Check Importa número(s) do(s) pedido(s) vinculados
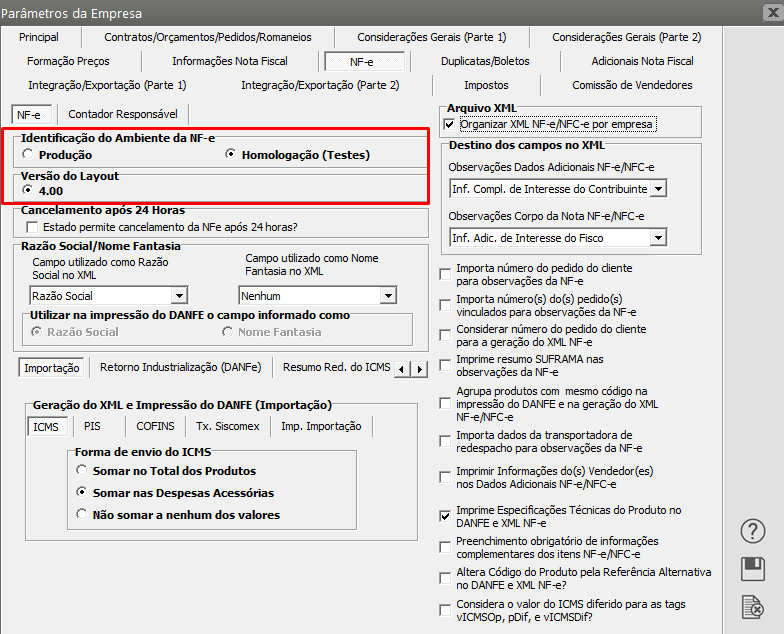The height and width of the screenshot is (634, 784). coord(445,305)
